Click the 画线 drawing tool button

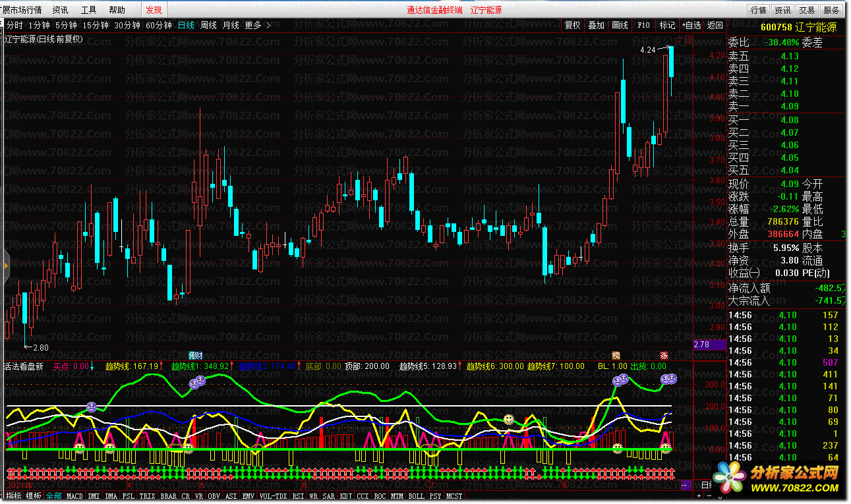(x=620, y=26)
